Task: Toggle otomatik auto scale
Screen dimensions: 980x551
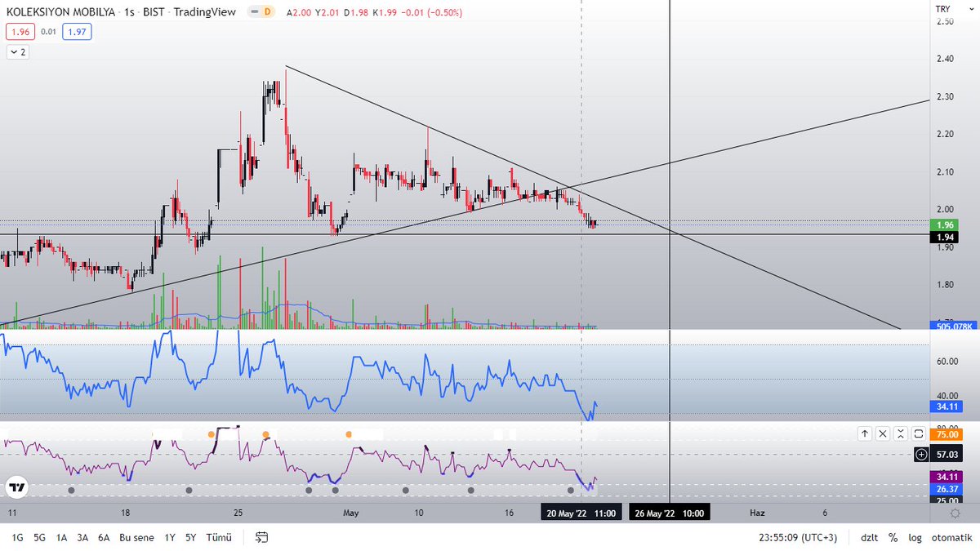Action: (951, 537)
